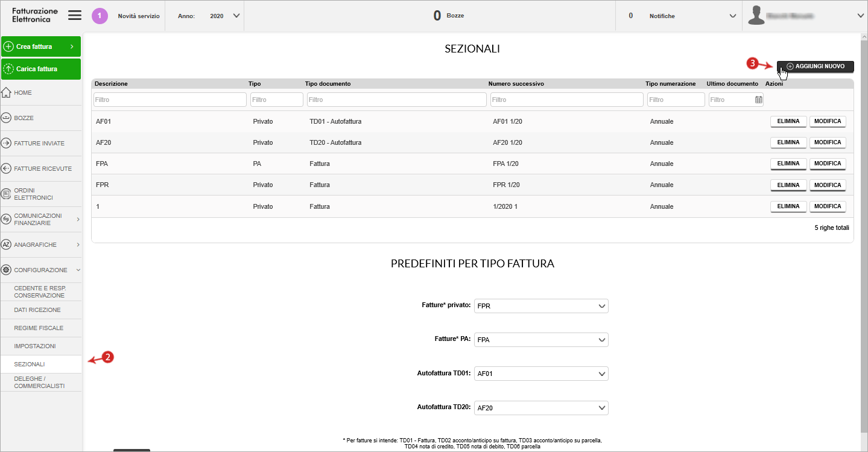Image resolution: width=868 pixels, height=452 pixels.
Task: Click the Comunicazioni Finanziarie icon
Action: [6, 219]
